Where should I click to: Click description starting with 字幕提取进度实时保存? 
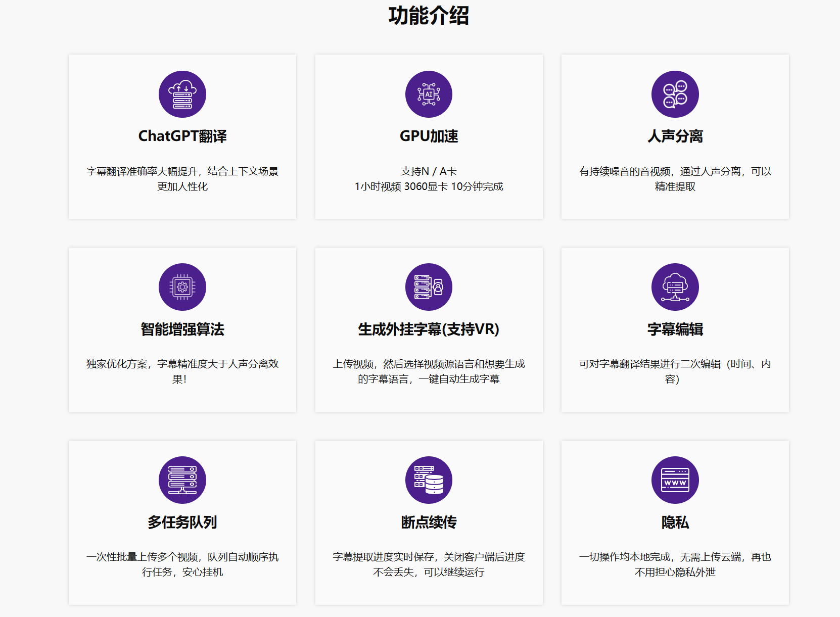point(429,564)
